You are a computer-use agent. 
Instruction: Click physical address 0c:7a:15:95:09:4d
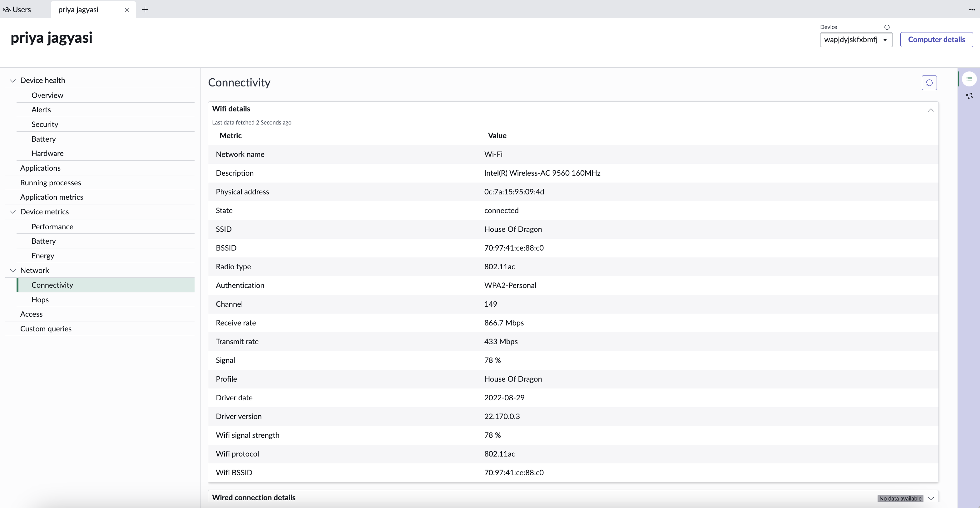pyautogui.click(x=514, y=192)
